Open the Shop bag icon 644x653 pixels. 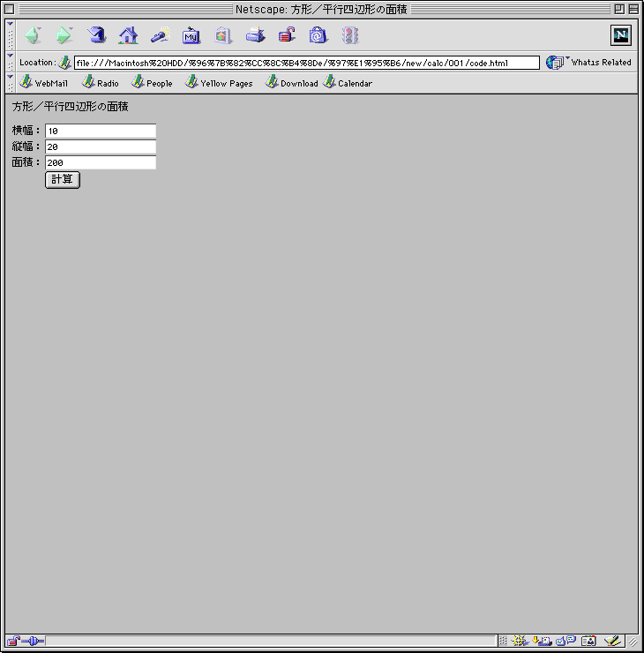(x=318, y=35)
